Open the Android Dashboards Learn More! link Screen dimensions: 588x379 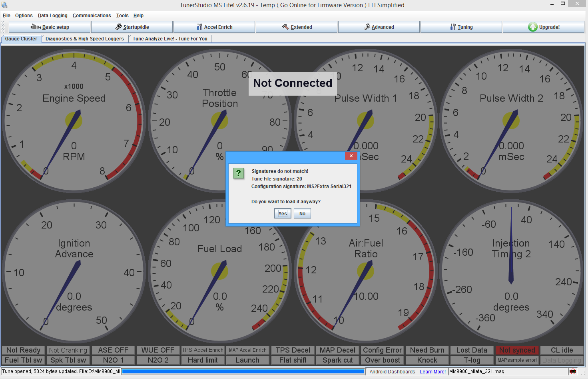point(433,372)
